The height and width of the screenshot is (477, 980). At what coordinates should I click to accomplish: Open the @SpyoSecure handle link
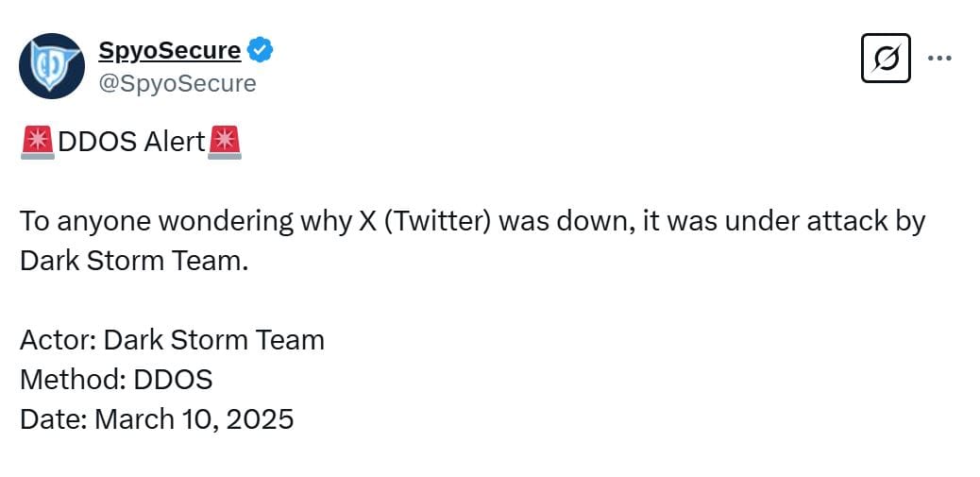coord(177,83)
